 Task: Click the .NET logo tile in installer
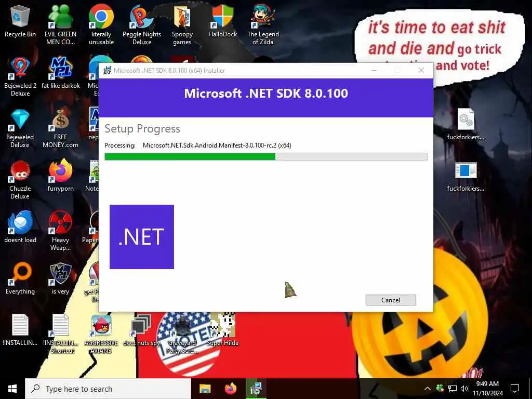tap(142, 237)
